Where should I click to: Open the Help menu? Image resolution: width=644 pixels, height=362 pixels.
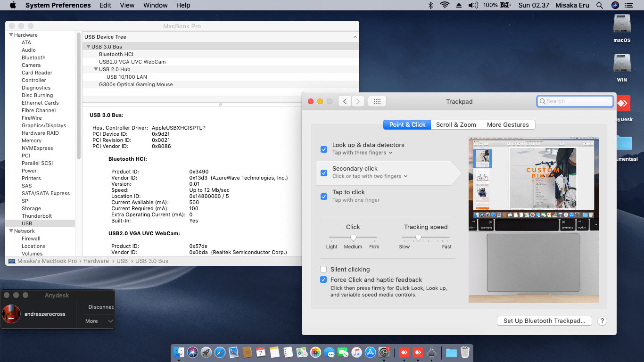click(183, 5)
